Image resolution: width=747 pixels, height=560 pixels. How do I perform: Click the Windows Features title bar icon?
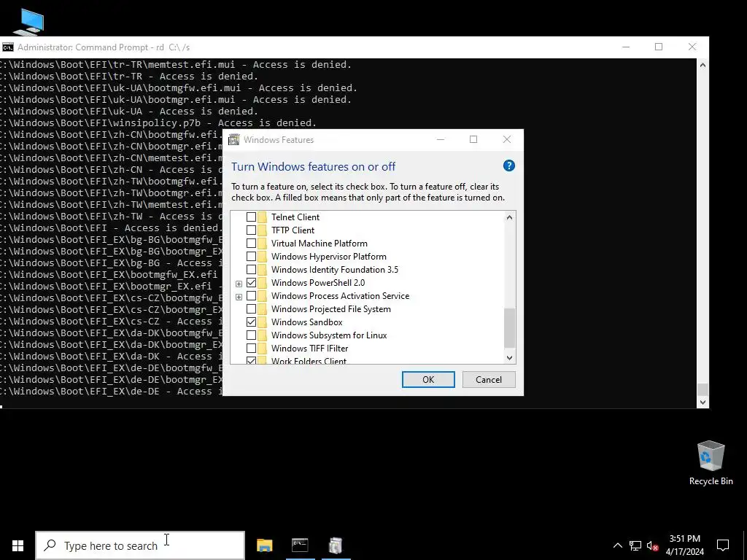coord(234,139)
